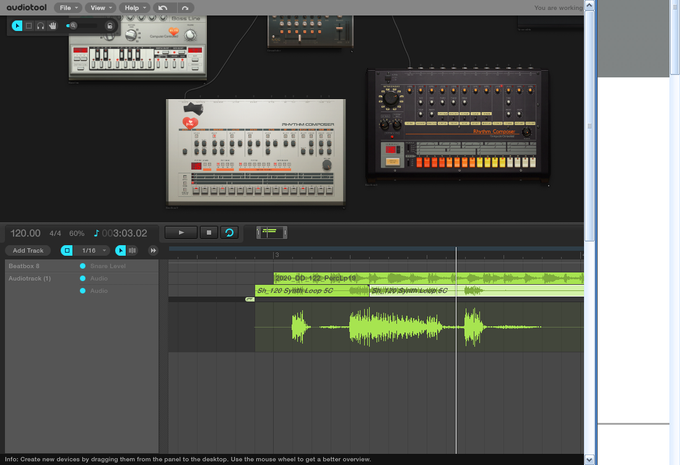Viewport: 680px width, 465px height.
Task: Select the pointer arrow tool in top toolbar
Action: coord(17,26)
